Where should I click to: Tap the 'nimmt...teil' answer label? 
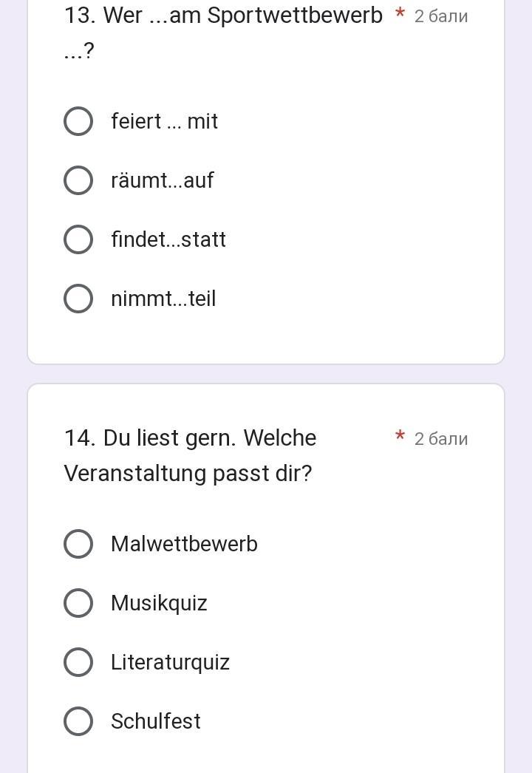(x=163, y=299)
